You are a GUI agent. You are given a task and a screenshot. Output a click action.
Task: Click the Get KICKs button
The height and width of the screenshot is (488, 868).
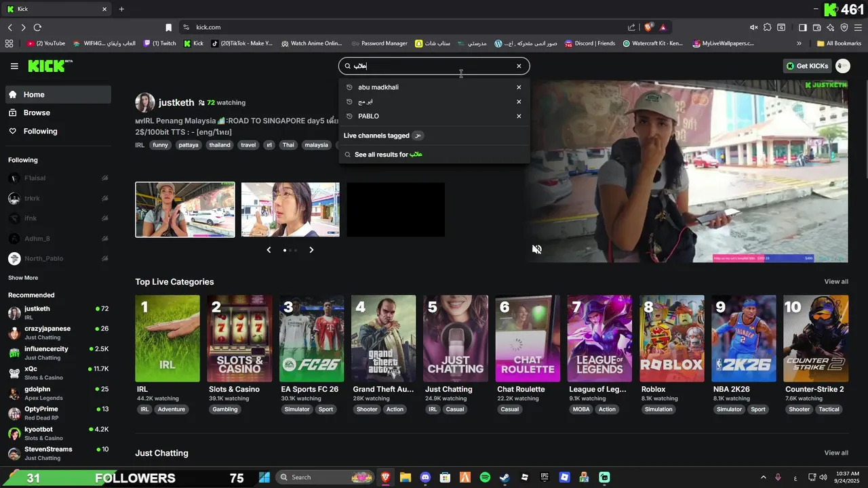tap(807, 66)
